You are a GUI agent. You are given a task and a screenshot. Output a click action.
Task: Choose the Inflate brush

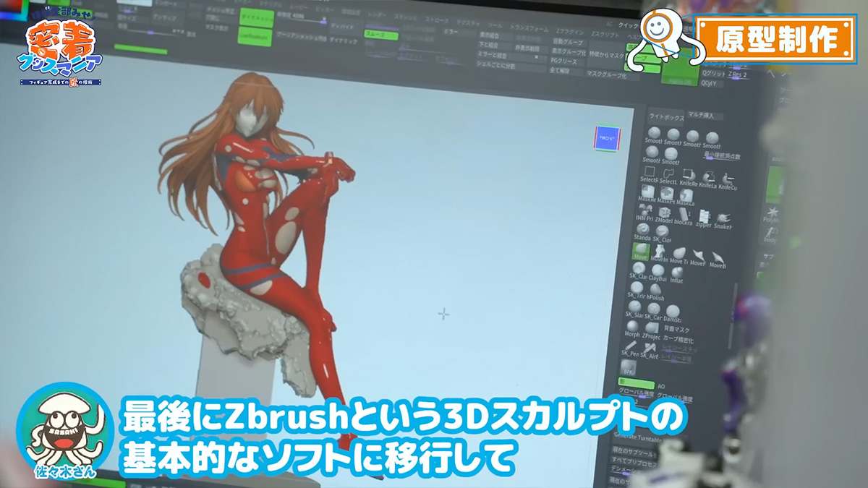point(676,270)
